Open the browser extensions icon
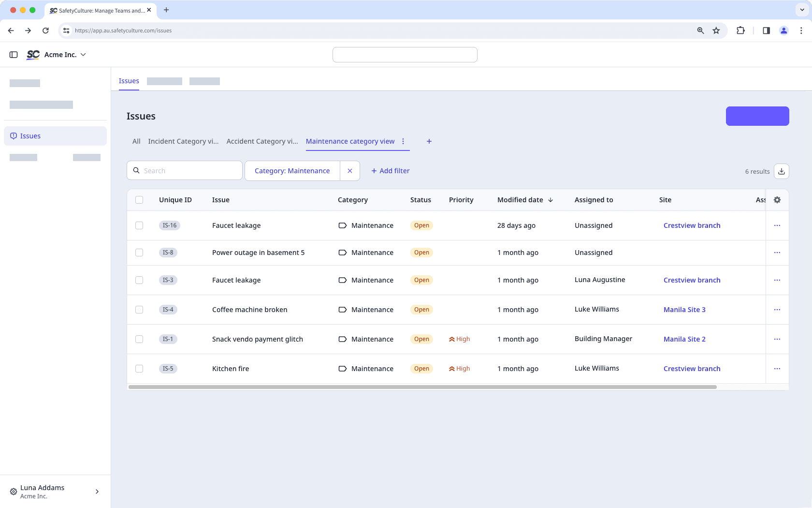Image resolution: width=812 pixels, height=508 pixels. (740, 30)
